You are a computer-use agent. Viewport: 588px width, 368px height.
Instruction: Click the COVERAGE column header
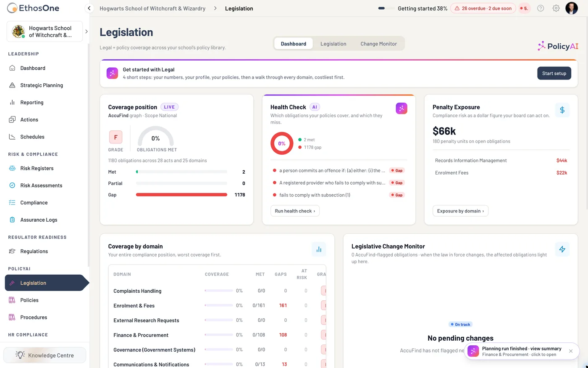(217, 274)
